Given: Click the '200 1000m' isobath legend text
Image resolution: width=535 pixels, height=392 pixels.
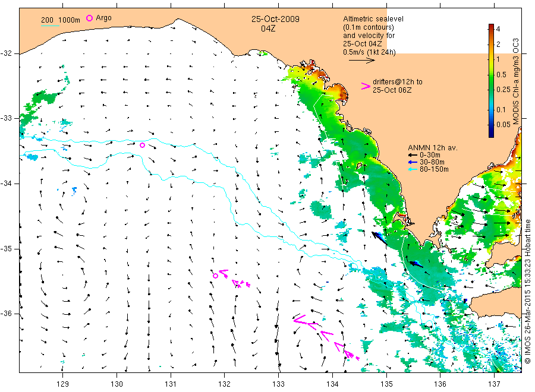Looking at the screenshot, I should click(x=61, y=20).
